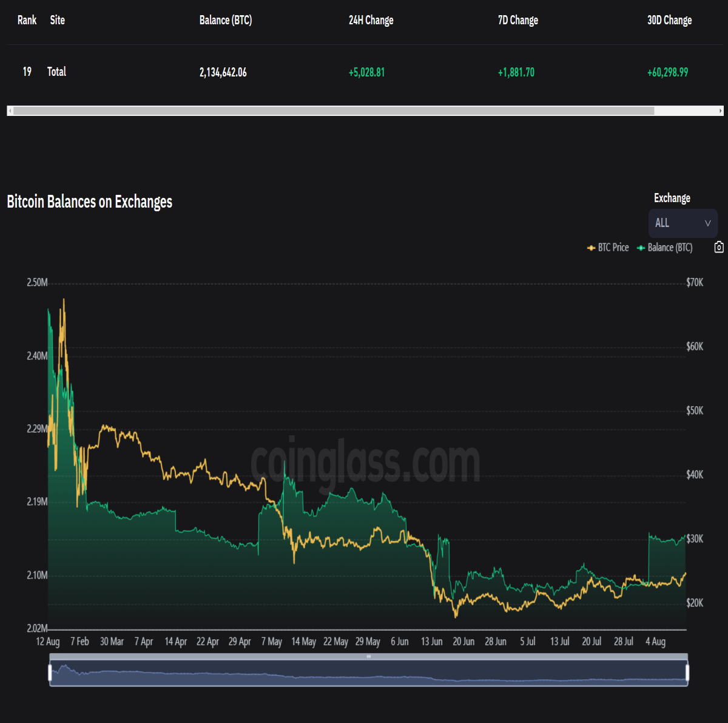Click 7D change value +1,881.70
728x723 pixels.
pyautogui.click(x=516, y=72)
